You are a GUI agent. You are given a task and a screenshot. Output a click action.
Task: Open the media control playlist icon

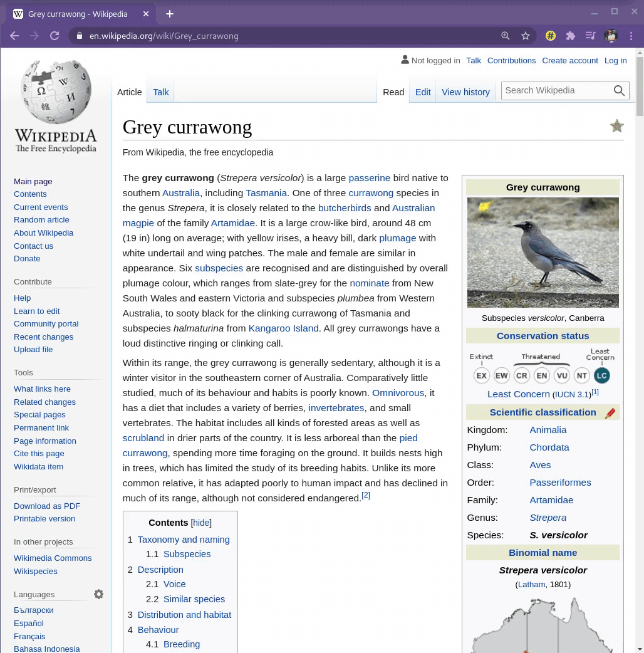590,36
